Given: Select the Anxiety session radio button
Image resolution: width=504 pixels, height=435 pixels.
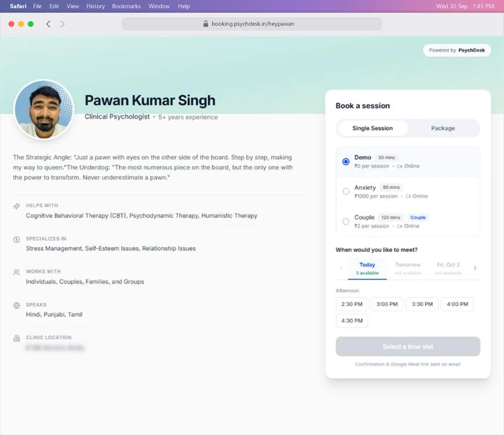Looking at the screenshot, I should point(346,191).
